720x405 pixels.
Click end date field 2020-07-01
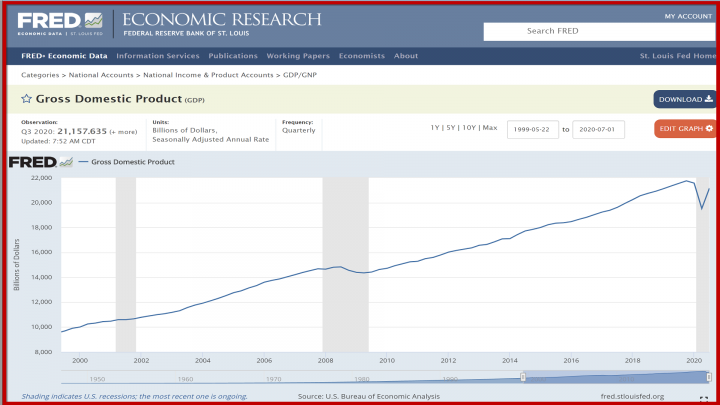click(x=598, y=129)
